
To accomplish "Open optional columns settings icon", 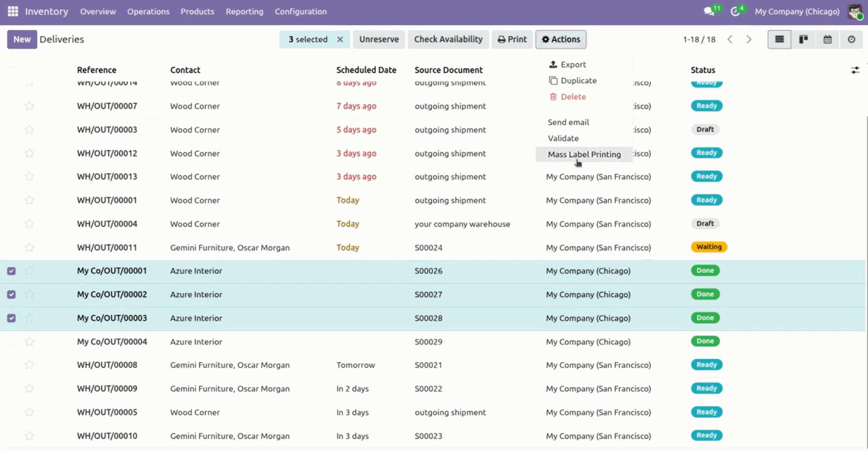I will click(855, 70).
